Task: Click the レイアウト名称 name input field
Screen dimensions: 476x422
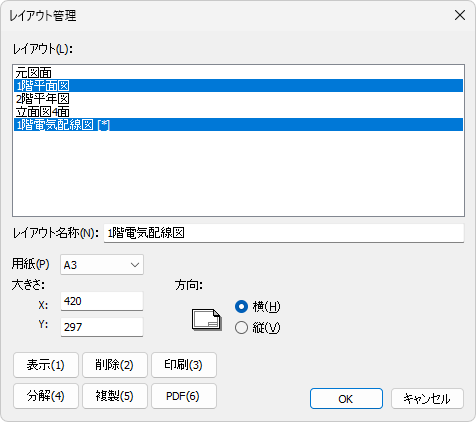Action: pyautogui.click(x=284, y=233)
